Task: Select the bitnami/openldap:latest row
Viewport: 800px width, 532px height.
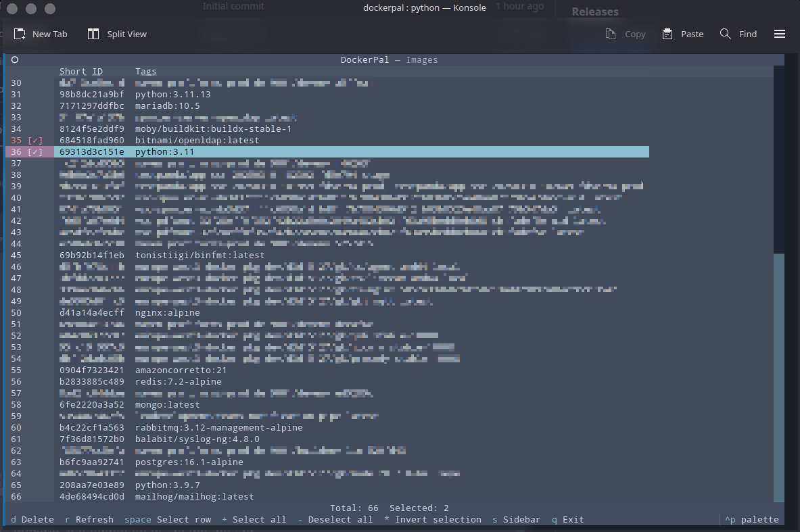Action: [x=327, y=141]
